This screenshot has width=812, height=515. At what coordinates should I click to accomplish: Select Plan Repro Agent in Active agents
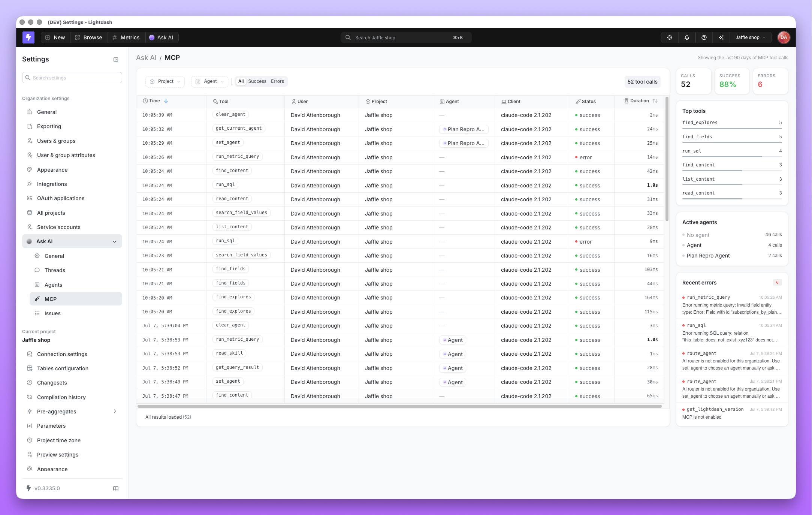point(732,256)
